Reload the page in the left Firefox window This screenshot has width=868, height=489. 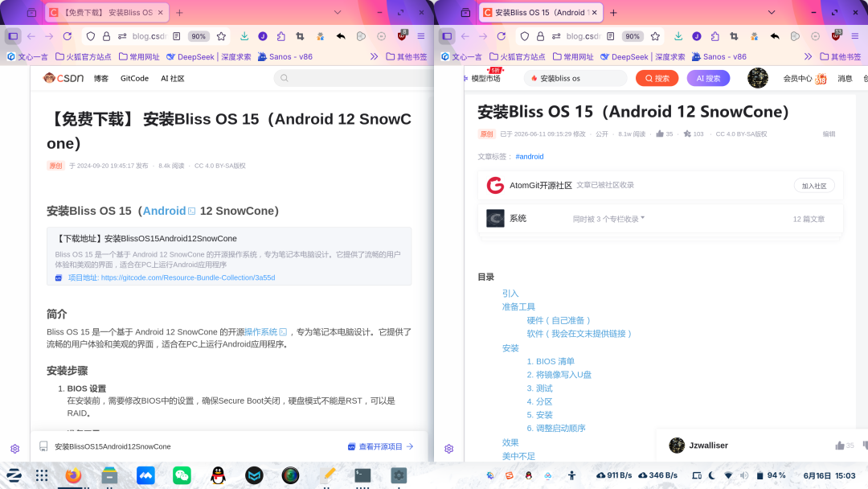67,36
